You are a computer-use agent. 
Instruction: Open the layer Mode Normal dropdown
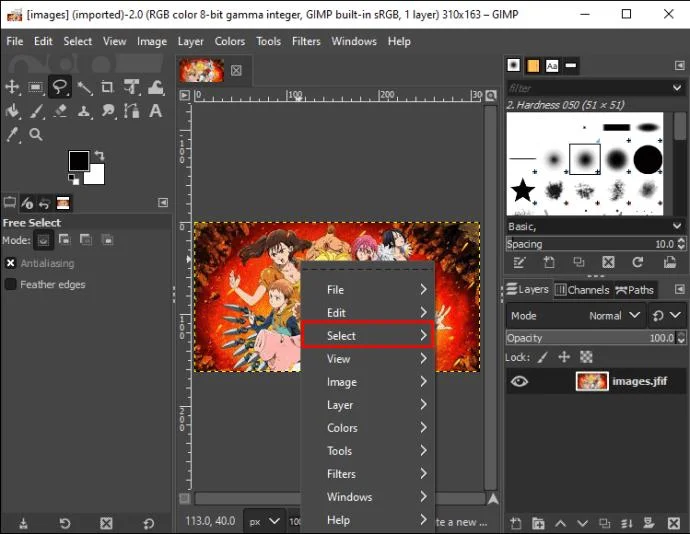pyautogui.click(x=575, y=315)
